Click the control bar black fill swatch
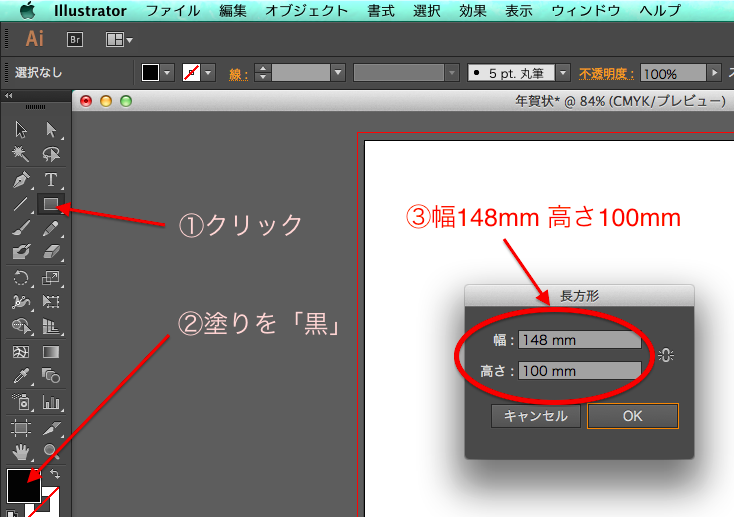Viewport: 734px width, 517px height. click(150, 73)
